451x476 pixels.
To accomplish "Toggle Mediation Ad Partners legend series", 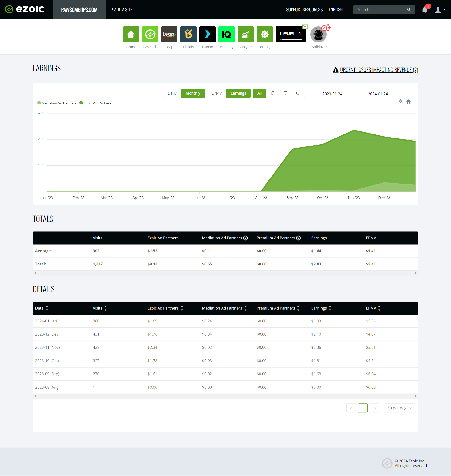I will (57, 103).
